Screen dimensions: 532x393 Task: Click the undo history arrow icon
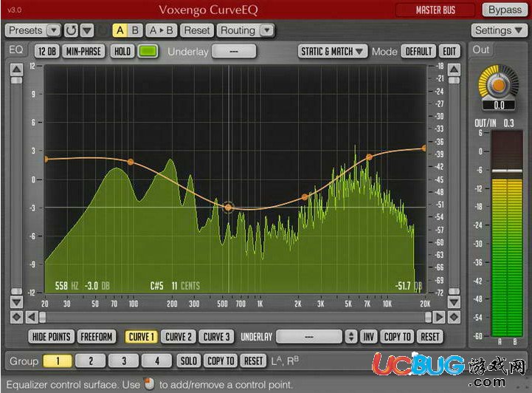[x=71, y=30]
